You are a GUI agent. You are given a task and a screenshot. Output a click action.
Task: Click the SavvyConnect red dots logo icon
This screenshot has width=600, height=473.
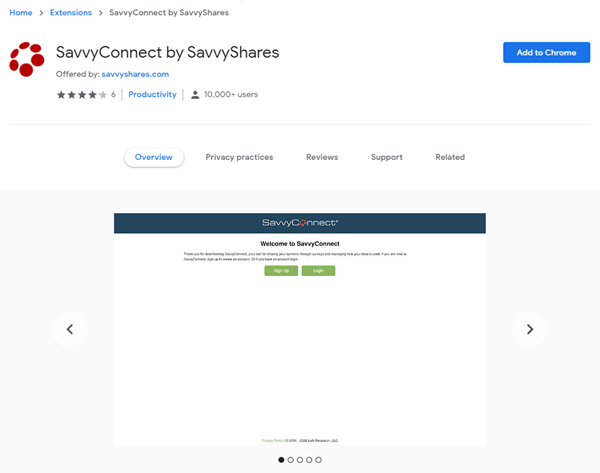27,59
